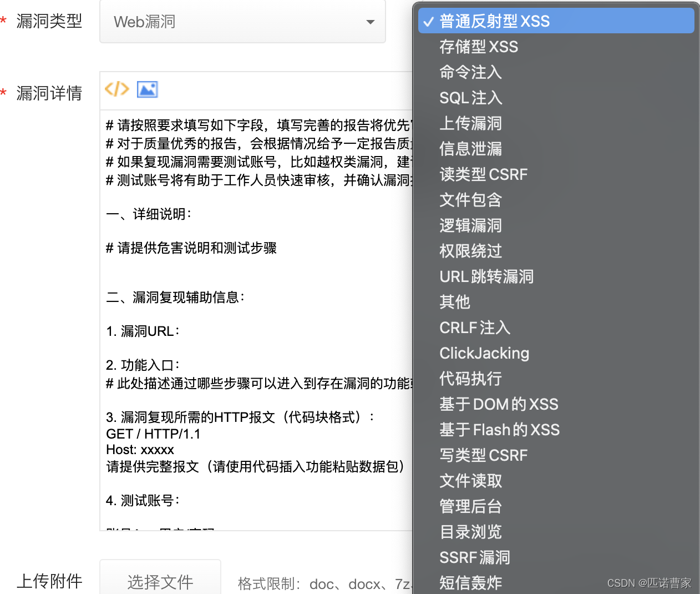The width and height of the screenshot is (700, 594).
Task: Click the 一、详细说明 line in the editor
Action: click(x=149, y=214)
